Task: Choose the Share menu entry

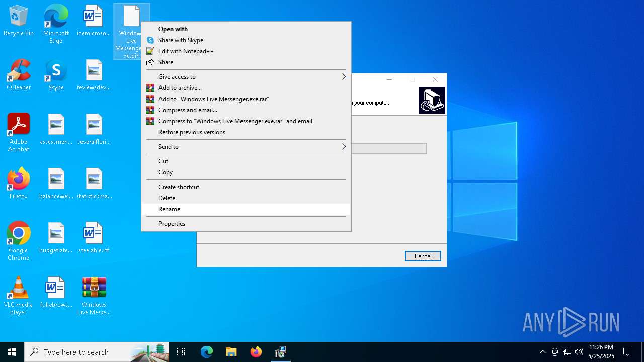Action: [246, 62]
